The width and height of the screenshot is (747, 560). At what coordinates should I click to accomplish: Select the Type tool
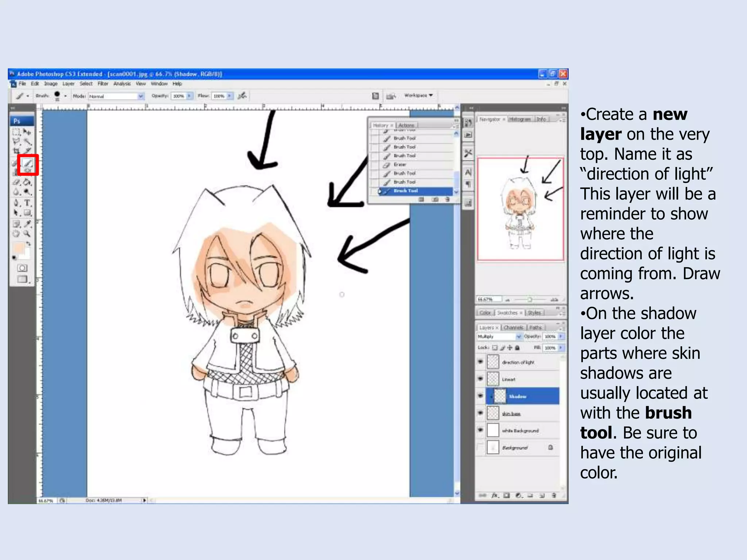click(x=27, y=203)
